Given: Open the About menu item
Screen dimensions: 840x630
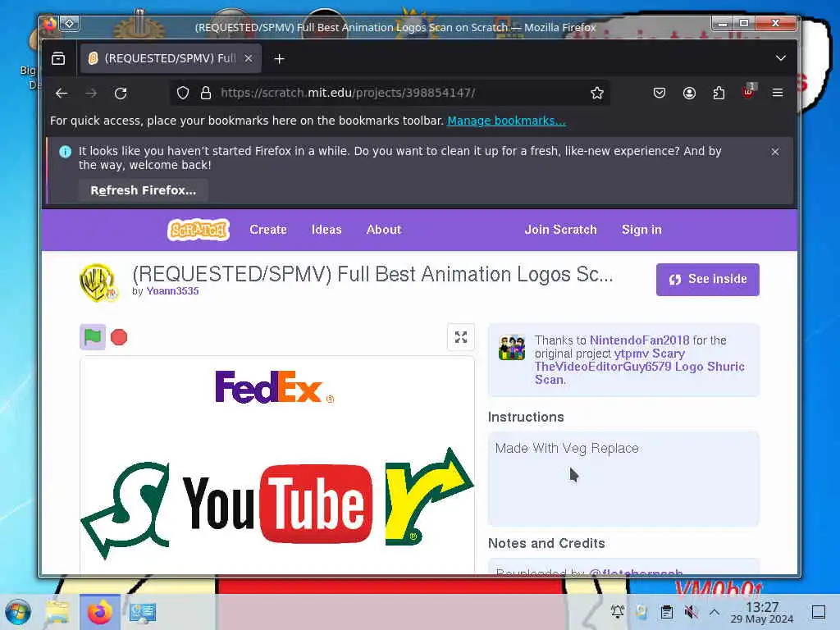Looking at the screenshot, I should 384,230.
